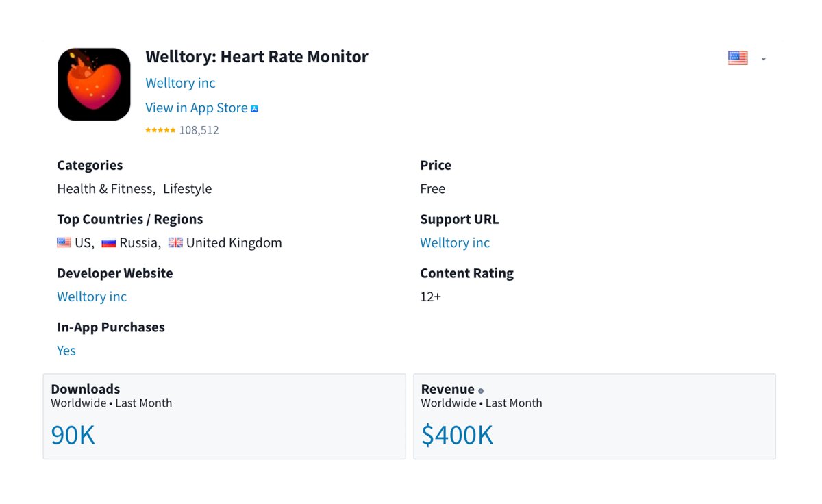Open the Developer Website Welltory inc link
Image resolution: width=822 pixels, height=504 pixels.
point(92,297)
